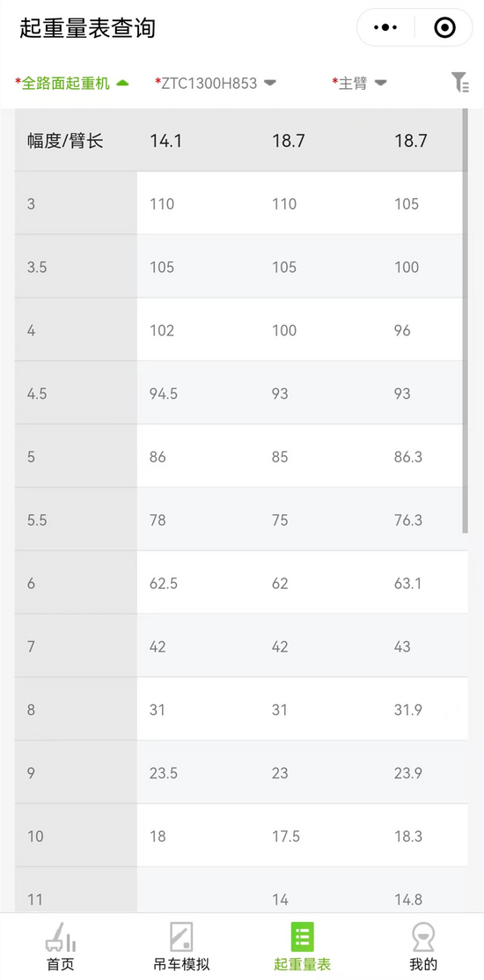Click the table's vertical scrollbar thumb
484x980 pixels.
[x=466, y=321]
